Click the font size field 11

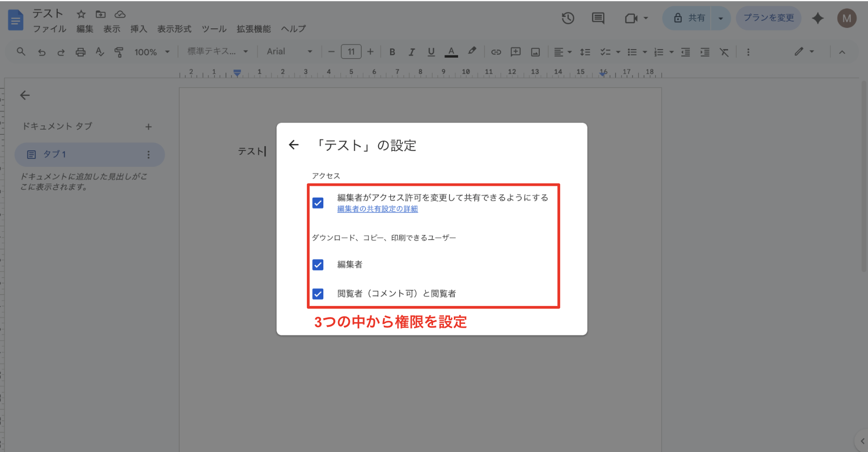pyautogui.click(x=351, y=52)
